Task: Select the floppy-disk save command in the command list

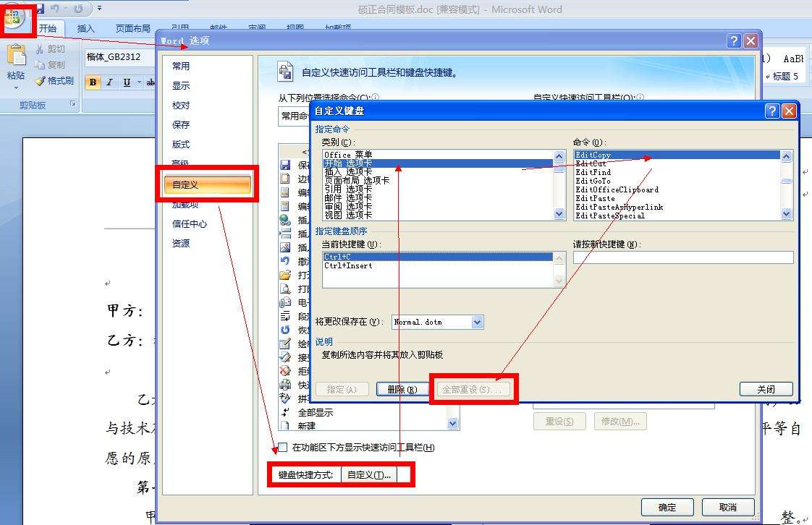Action: 285,164
